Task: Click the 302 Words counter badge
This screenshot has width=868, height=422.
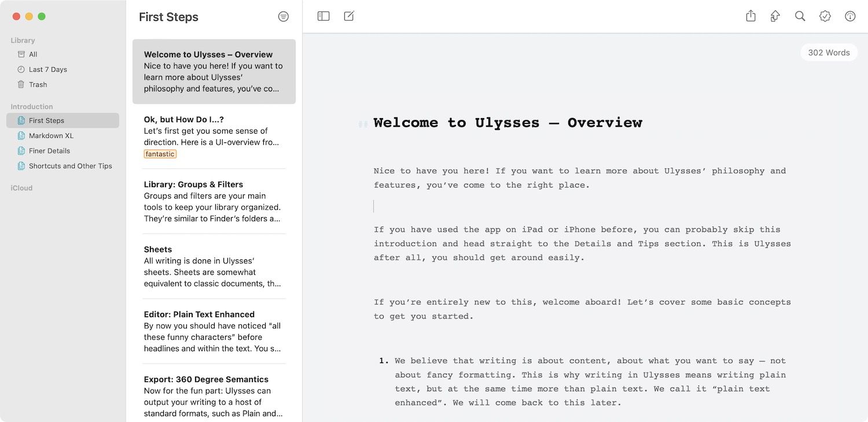Action: [829, 53]
